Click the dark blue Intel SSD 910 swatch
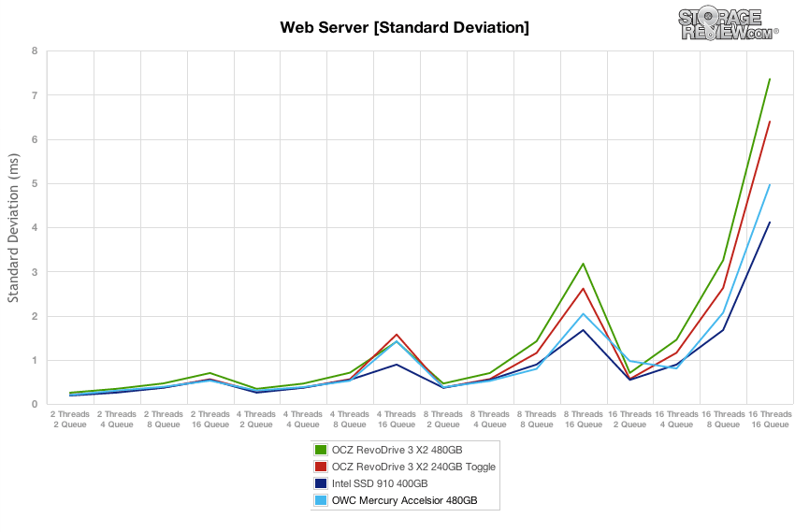The height and width of the screenshot is (532, 795). tap(321, 483)
